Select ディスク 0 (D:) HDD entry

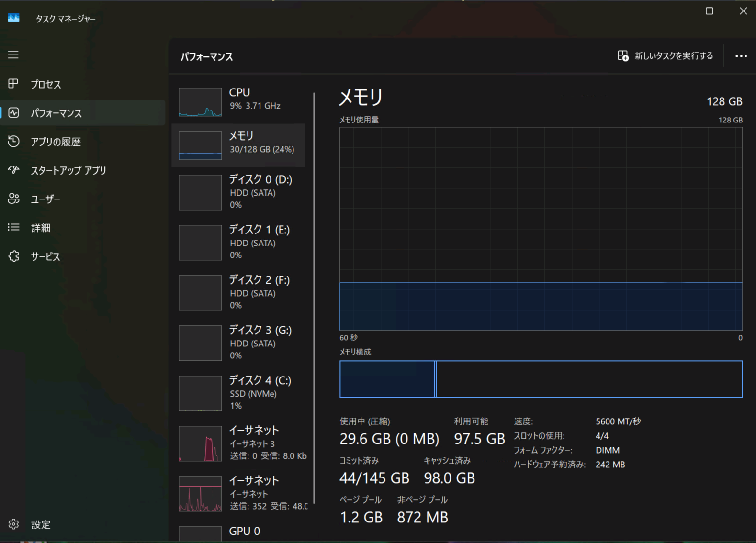(x=238, y=192)
